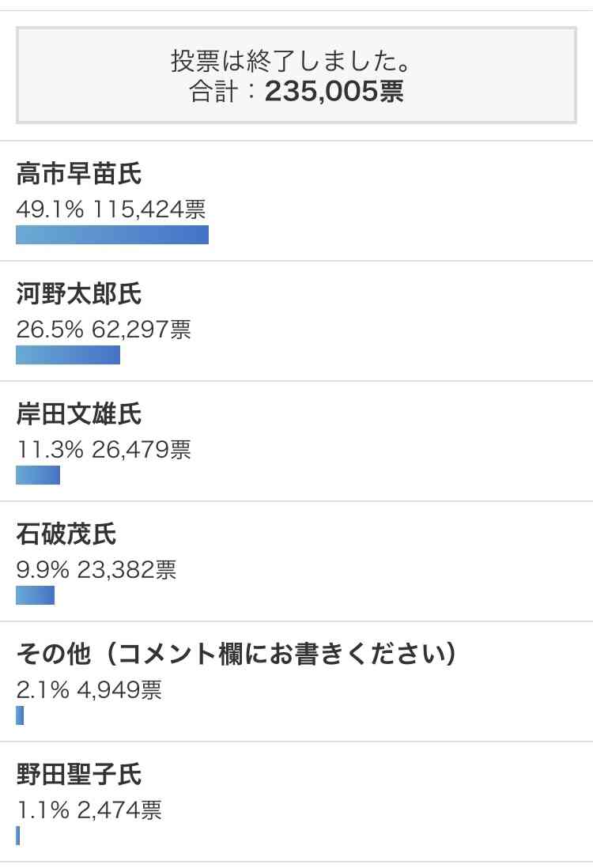Click the 高市早苗氏 candidate name

(x=79, y=173)
